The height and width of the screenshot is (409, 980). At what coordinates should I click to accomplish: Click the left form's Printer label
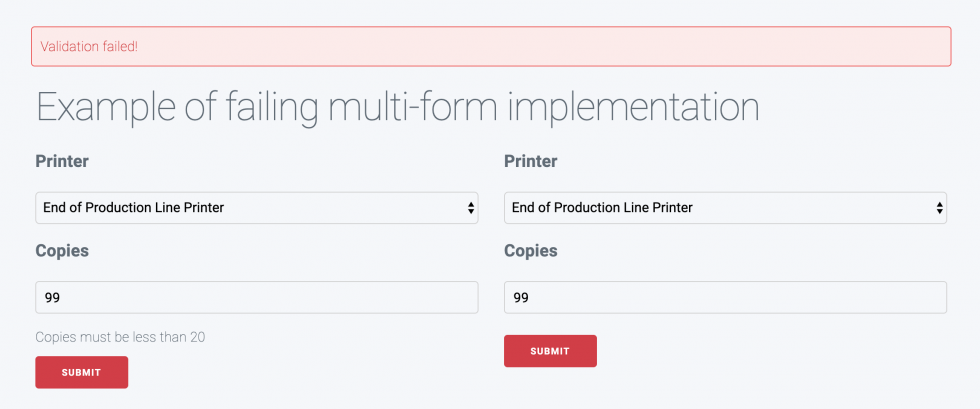click(62, 161)
